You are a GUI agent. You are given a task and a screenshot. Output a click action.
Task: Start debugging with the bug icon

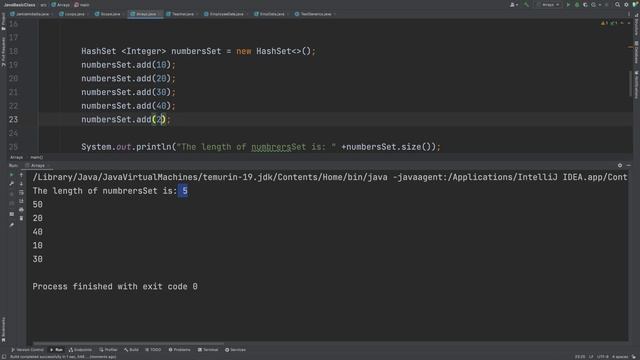click(577, 5)
